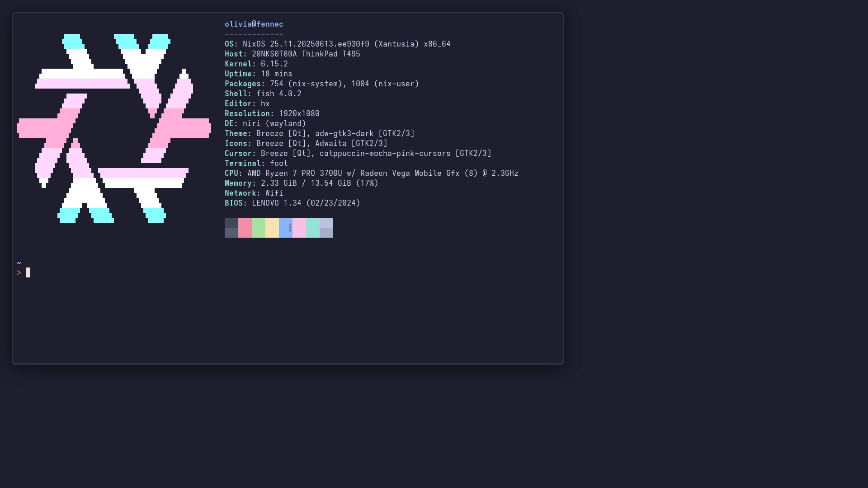Image resolution: width=868 pixels, height=488 pixels.
Task: Click the DE value 'niri (wayland)'
Action: [x=274, y=124]
